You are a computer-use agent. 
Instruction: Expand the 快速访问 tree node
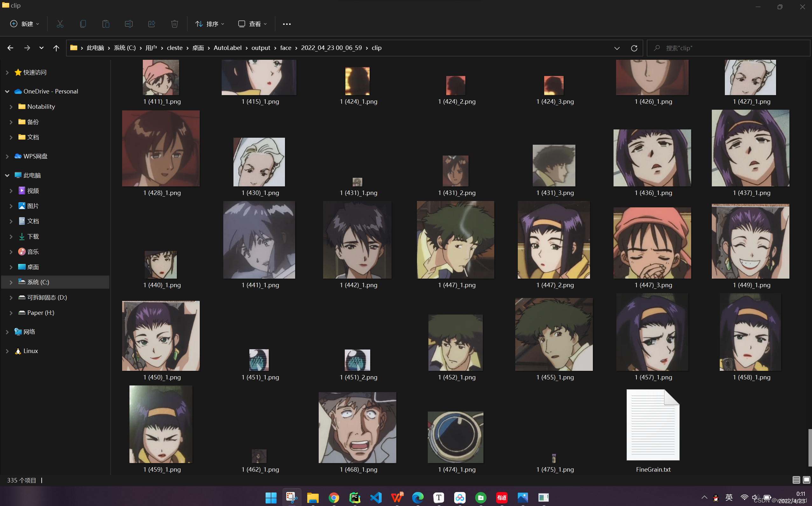click(7, 72)
